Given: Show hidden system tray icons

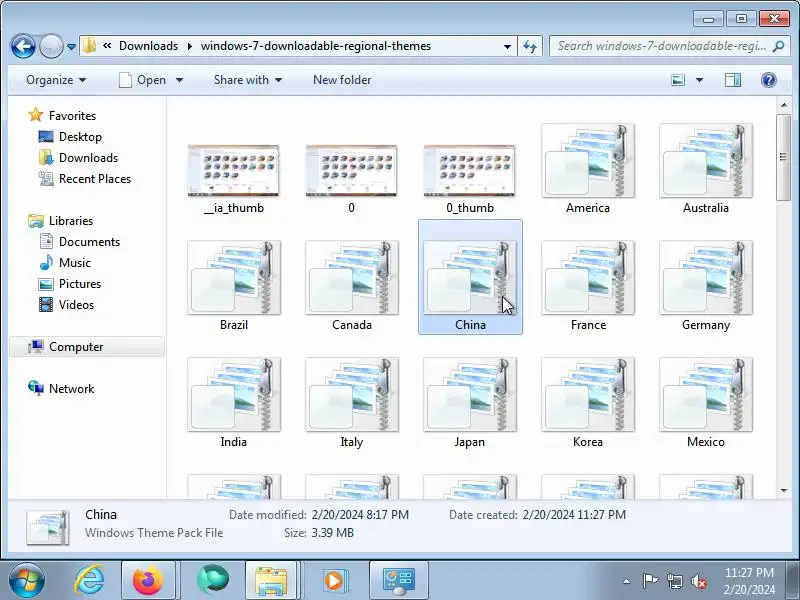Looking at the screenshot, I should point(627,581).
